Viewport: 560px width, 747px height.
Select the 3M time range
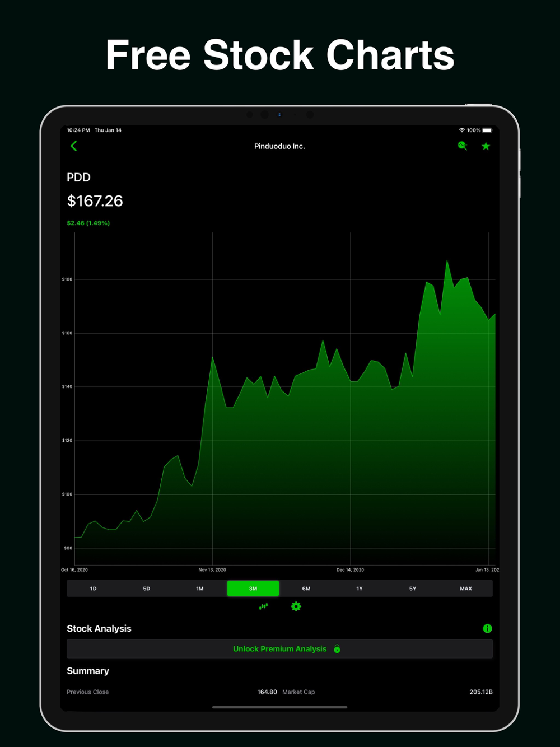point(253,589)
